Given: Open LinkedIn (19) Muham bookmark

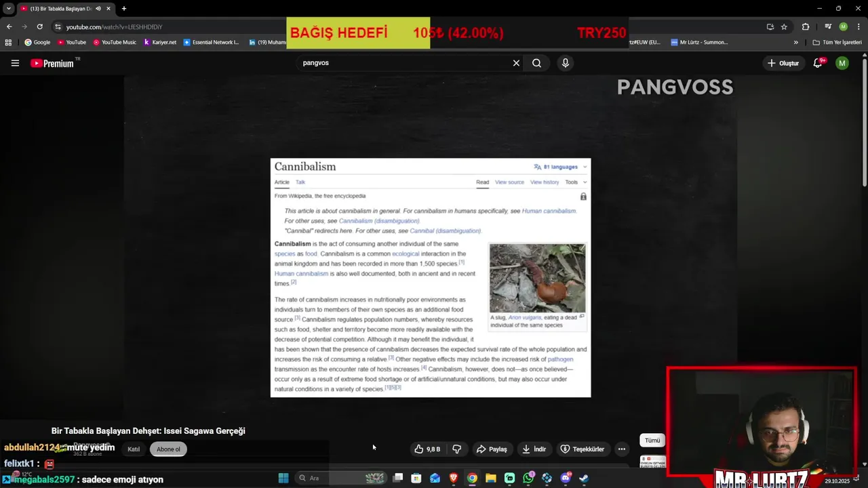Looking at the screenshot, I should [267, 42].
